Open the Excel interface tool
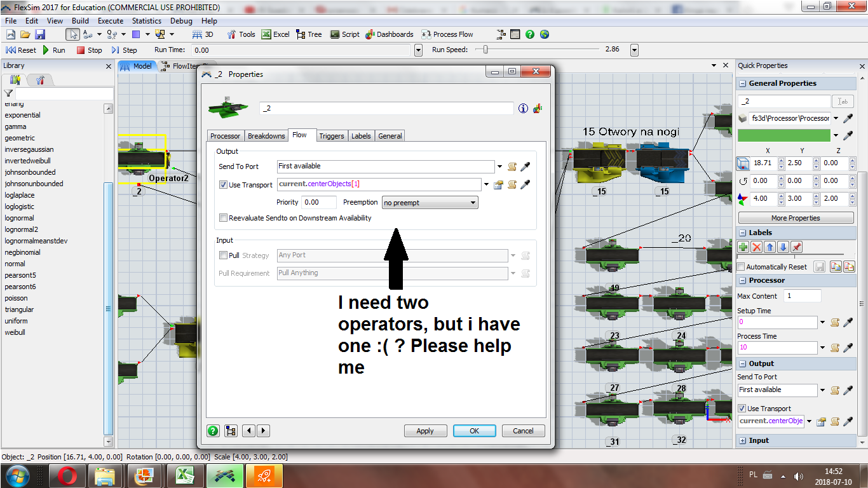The image size is (868, 488). pos(275,34)
